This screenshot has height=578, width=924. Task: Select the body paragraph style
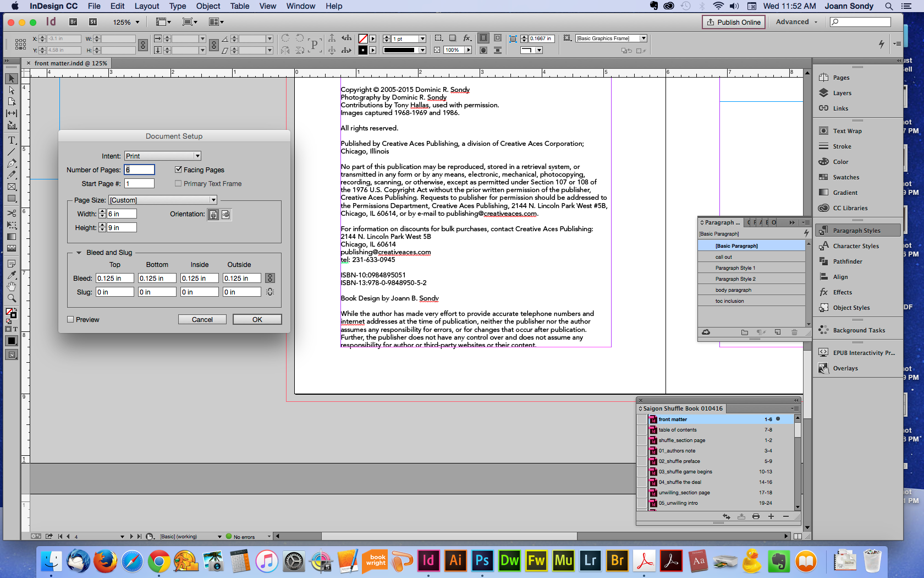tap(751, 290)
